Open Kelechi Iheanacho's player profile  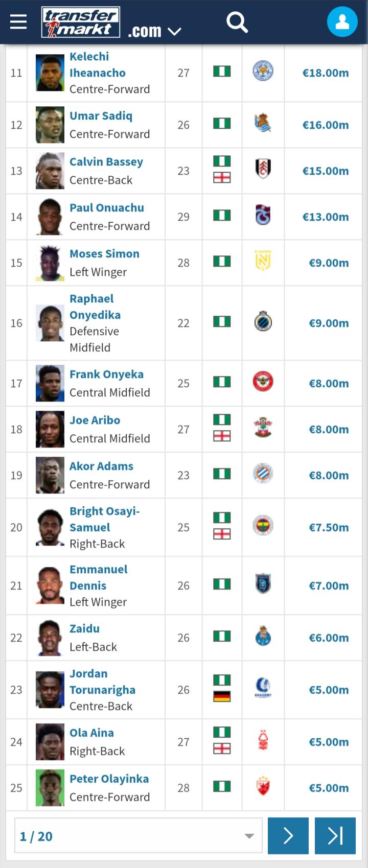[x=98, y=65]
